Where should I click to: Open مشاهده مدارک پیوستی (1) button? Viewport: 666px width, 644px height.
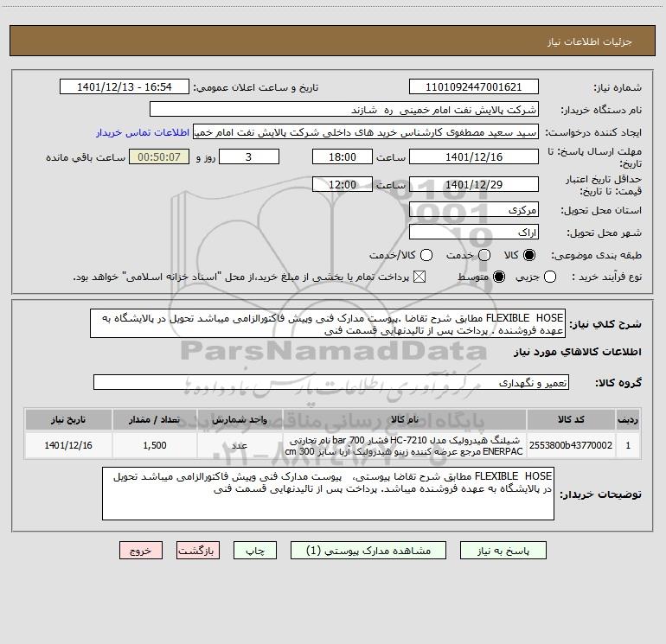[x=368, y=551]
